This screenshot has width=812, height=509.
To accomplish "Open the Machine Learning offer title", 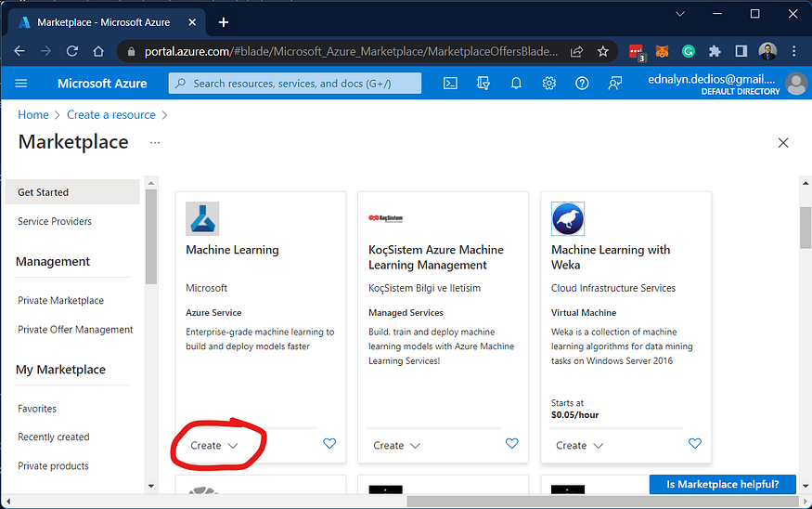I will [x=232, y=250].
